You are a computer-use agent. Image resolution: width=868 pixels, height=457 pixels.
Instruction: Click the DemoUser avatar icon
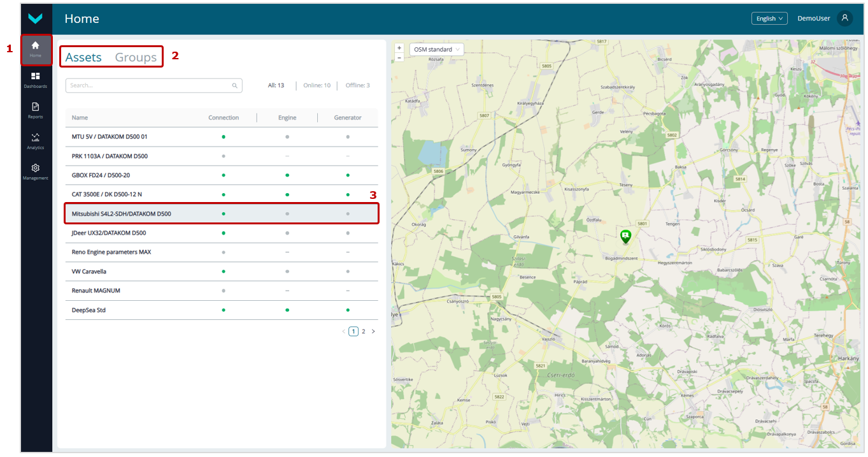844,18
